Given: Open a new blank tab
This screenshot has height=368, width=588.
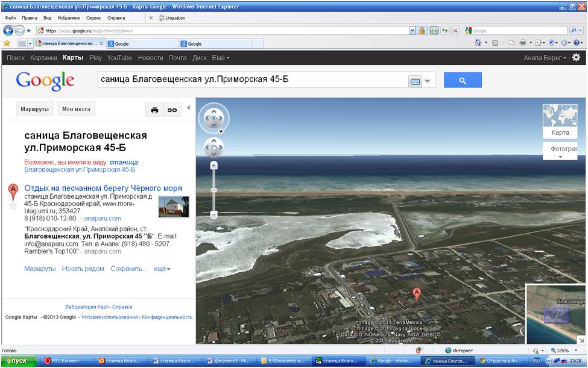Looking at the screenshot, I should click(x=258, y=43).
